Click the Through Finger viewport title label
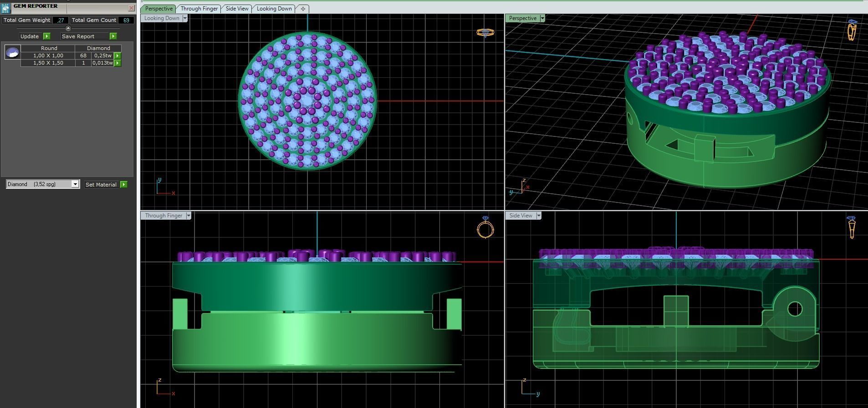The height and width of the screenshot is (408, 868). coord(163,216)
